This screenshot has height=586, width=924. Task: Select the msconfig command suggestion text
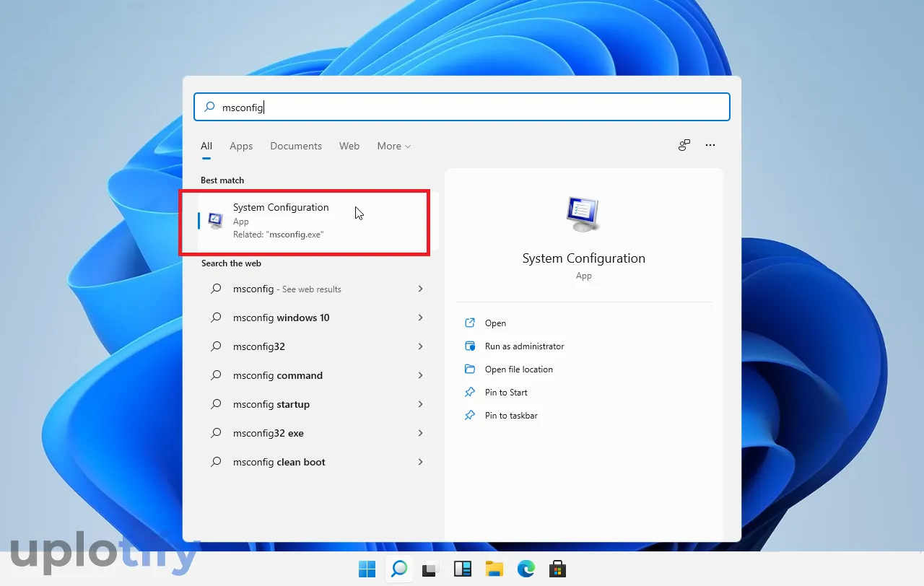pos(278,375)
